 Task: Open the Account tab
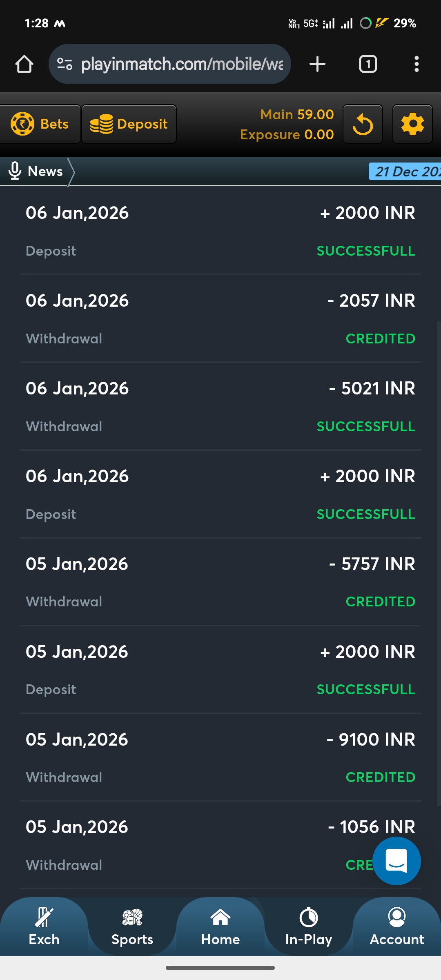point(397,927)
